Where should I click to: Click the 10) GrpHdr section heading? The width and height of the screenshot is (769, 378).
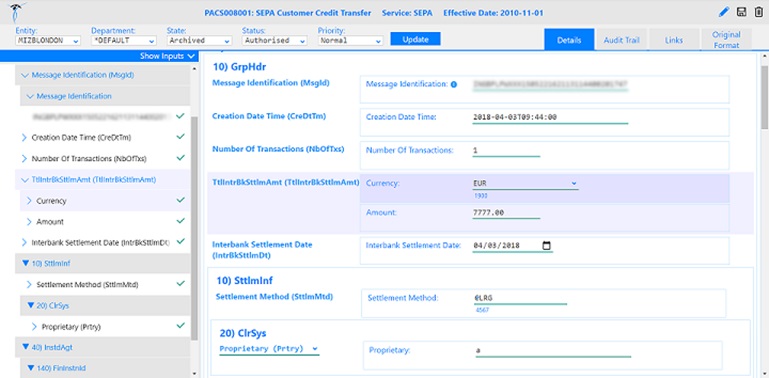click(239, 67)
